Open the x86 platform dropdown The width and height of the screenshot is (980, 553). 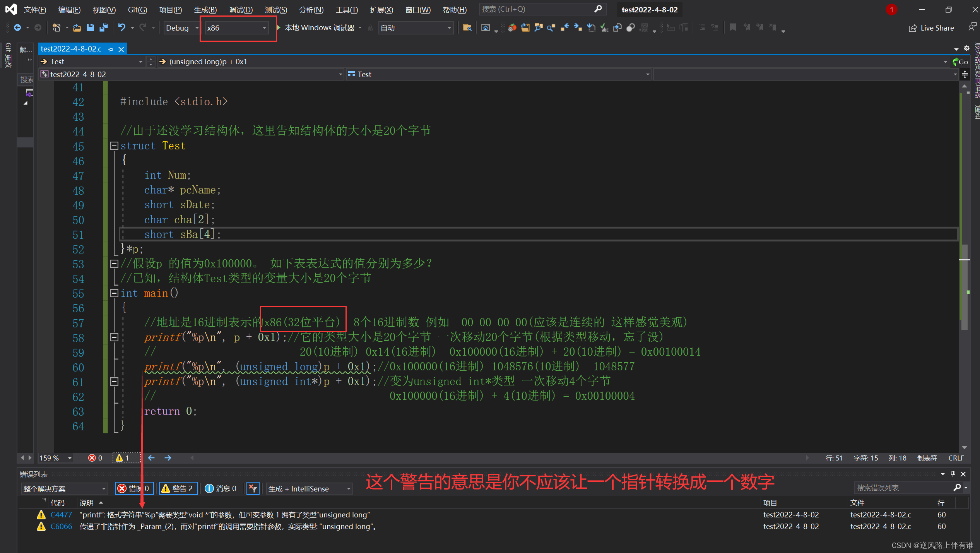[236, 28]
